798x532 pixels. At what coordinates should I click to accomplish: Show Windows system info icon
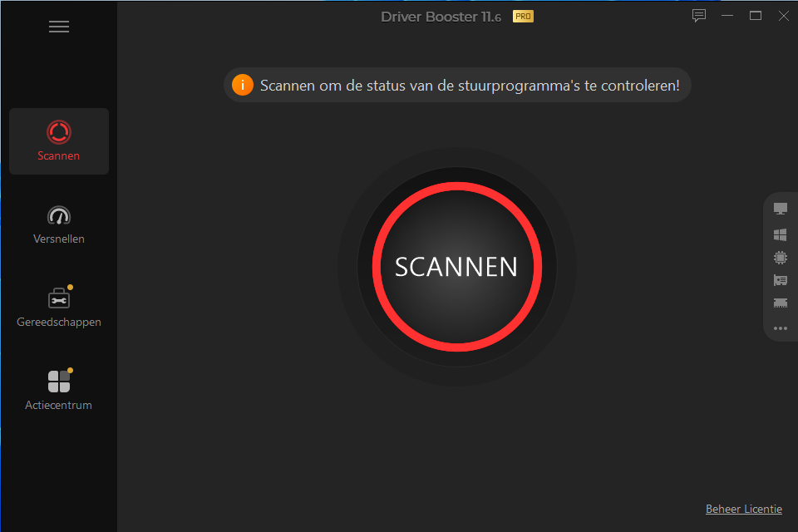[781, 234]
